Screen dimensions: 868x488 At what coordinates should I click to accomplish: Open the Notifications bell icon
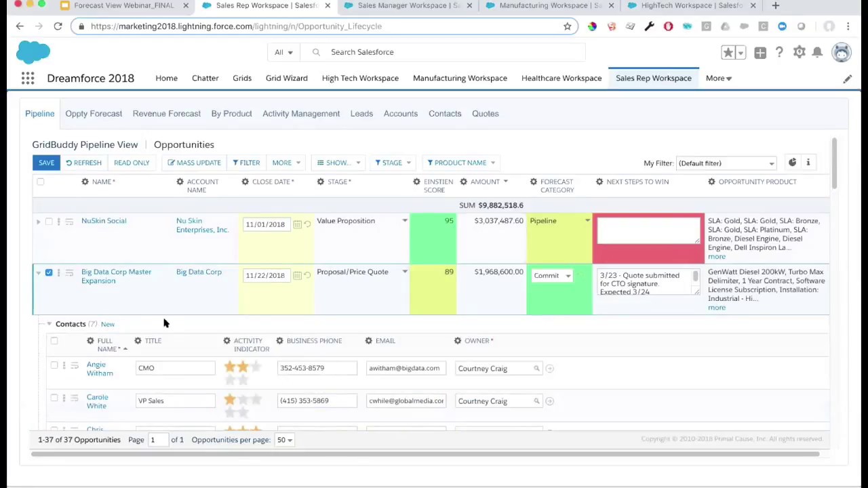coord(818,52)
